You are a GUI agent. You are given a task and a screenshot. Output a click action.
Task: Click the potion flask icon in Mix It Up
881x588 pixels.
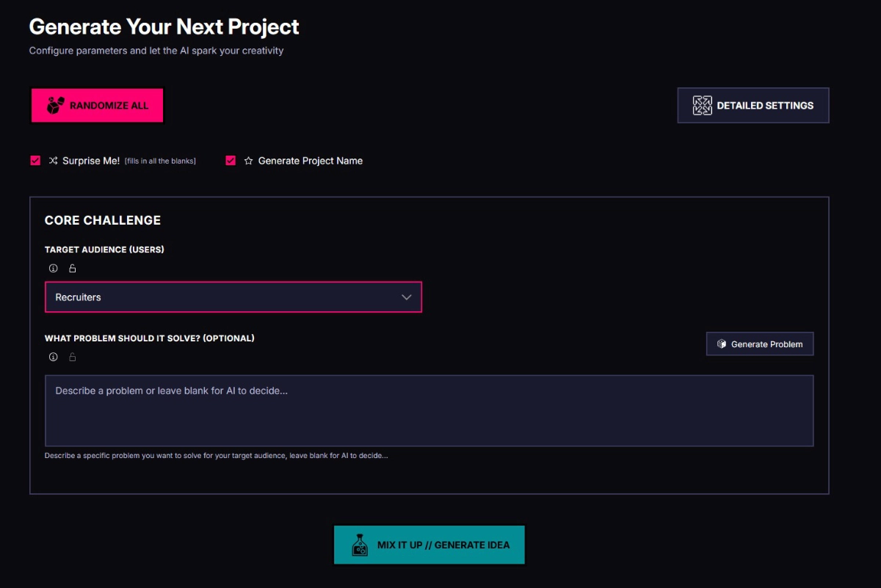(x=360, y=545)
